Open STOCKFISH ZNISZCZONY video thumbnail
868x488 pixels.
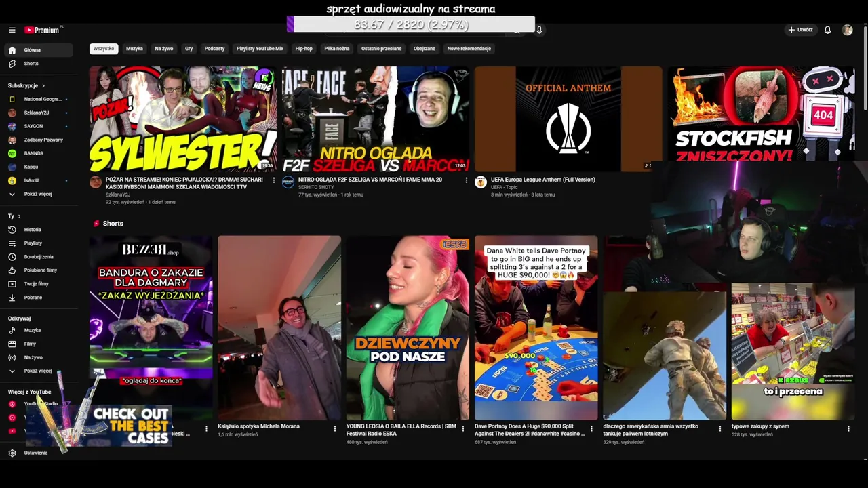point(761,114)
